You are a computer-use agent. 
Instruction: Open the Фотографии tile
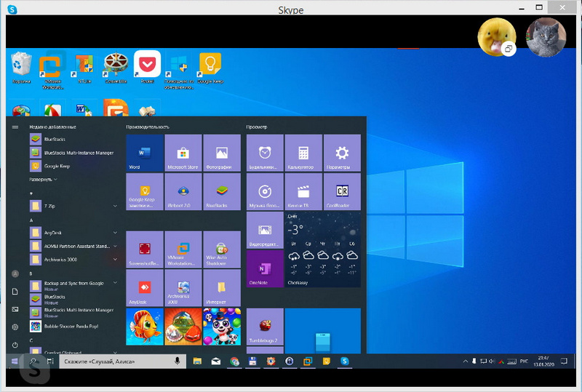222,153
